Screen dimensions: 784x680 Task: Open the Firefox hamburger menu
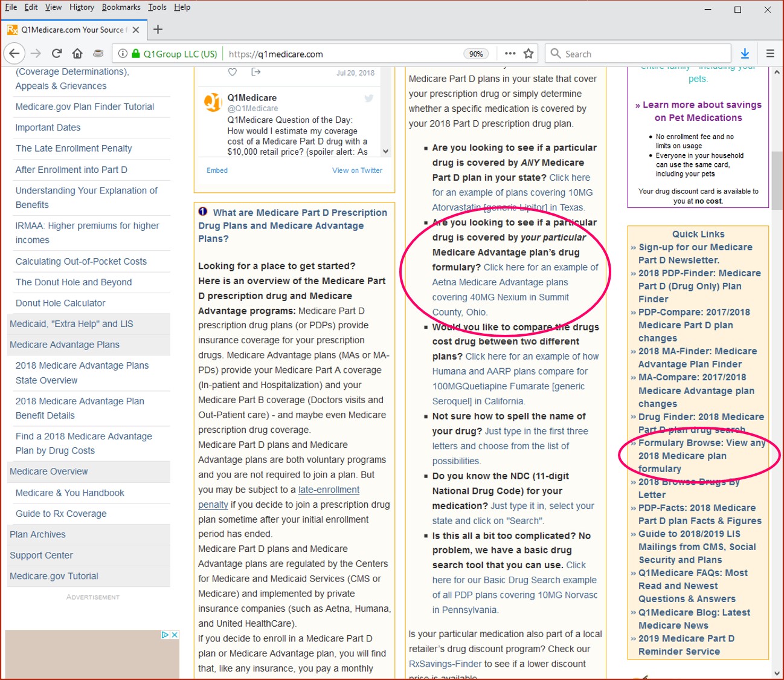770,53
